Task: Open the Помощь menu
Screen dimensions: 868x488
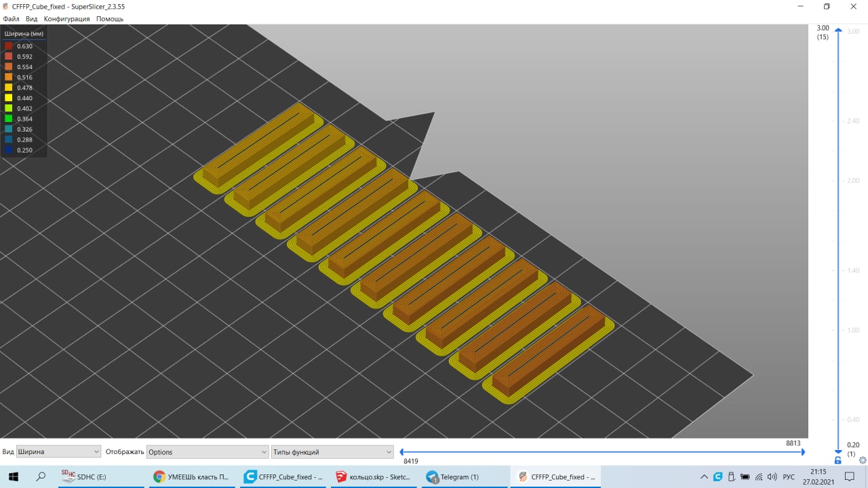Action: click(109, 19)
